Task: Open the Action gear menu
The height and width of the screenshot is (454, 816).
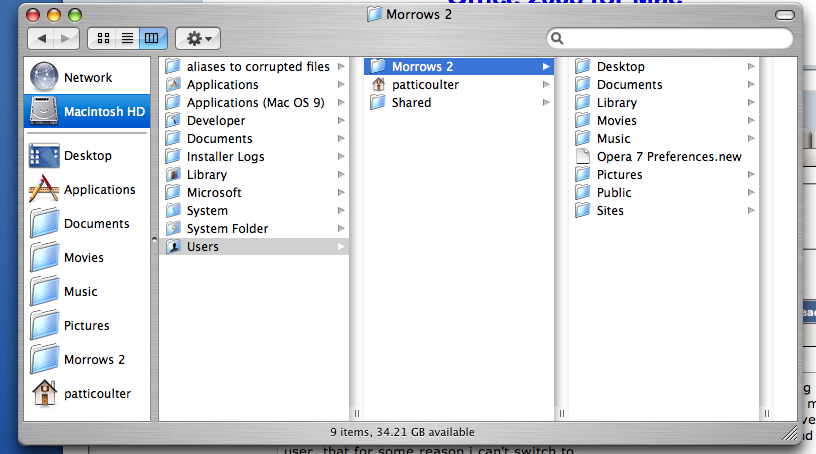Action: (198, 39)
